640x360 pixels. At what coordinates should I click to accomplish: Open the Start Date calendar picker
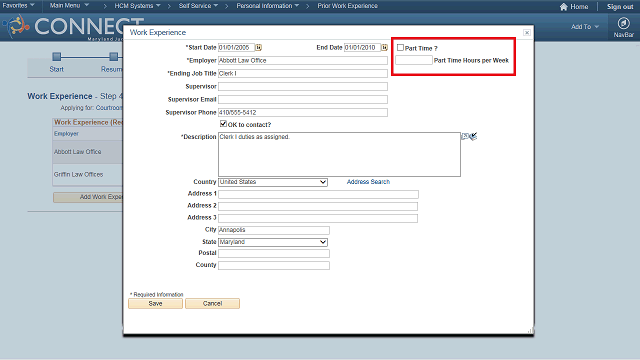258,48
